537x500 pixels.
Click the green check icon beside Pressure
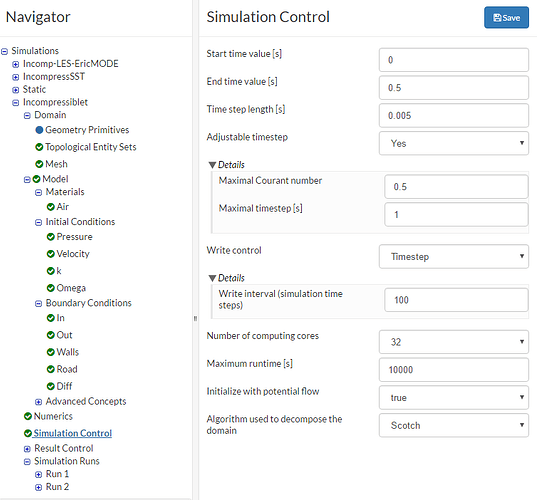(51, 237)
